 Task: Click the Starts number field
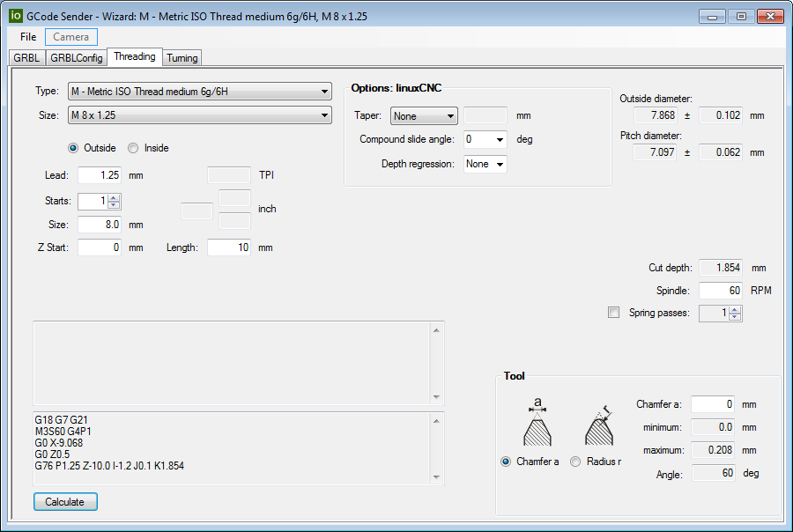click(x=93, y=202)
